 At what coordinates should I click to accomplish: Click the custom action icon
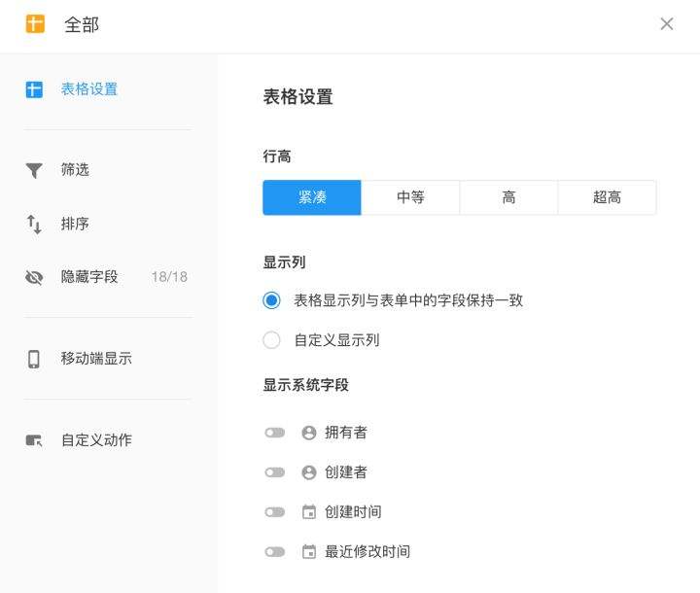point(34,440)
